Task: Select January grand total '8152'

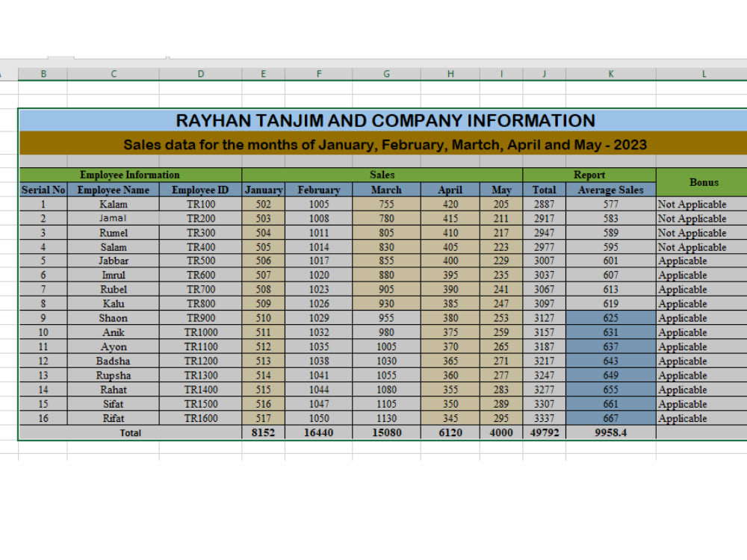Action: tap(264, 432)
